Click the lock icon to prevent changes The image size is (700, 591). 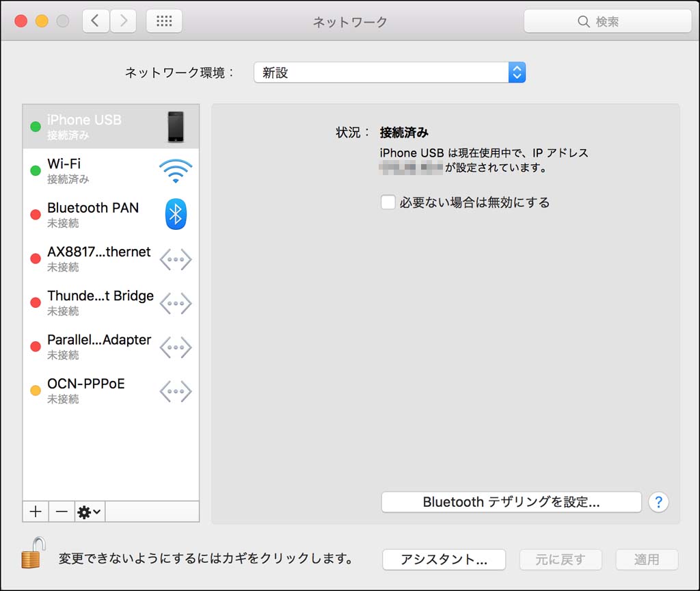[33, 553]
